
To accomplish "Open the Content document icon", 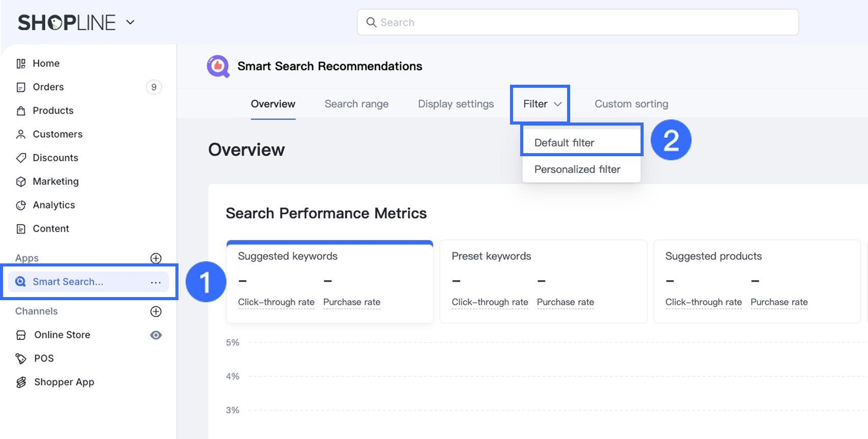I will 21,229.
